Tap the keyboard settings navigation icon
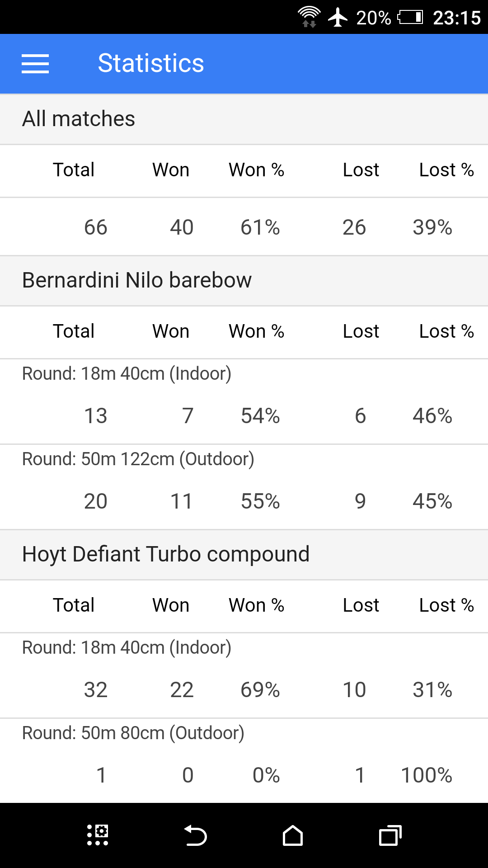This screenshot has width=488, height=868. pyautogui.click(x=98, y=835)
